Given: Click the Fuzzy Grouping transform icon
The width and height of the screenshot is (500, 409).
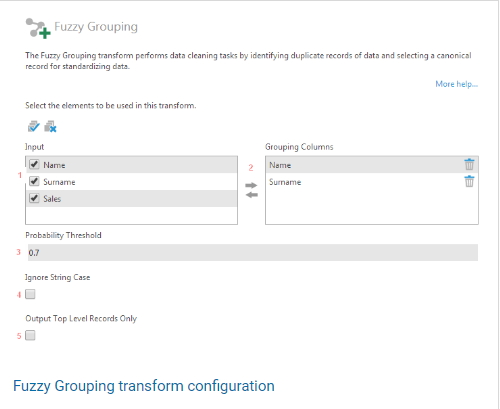Looking at the screenshot, I should coord(38,28).
